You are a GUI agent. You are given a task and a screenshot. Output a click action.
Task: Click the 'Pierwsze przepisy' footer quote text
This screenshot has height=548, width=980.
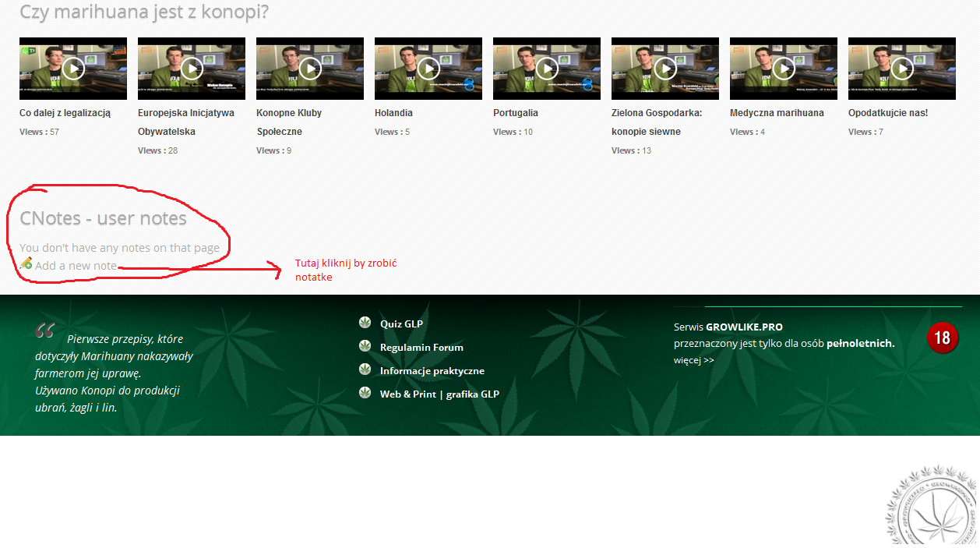115,373
